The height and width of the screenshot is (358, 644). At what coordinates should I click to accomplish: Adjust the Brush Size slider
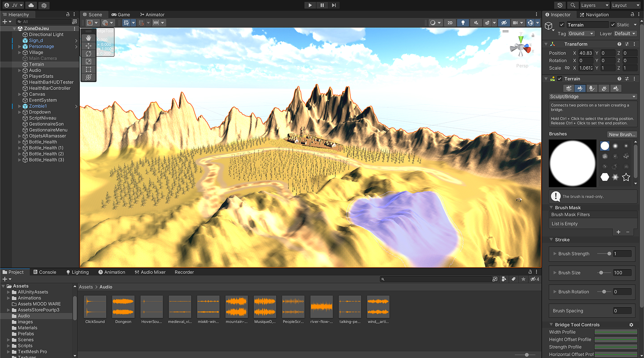tap(601, 273)
